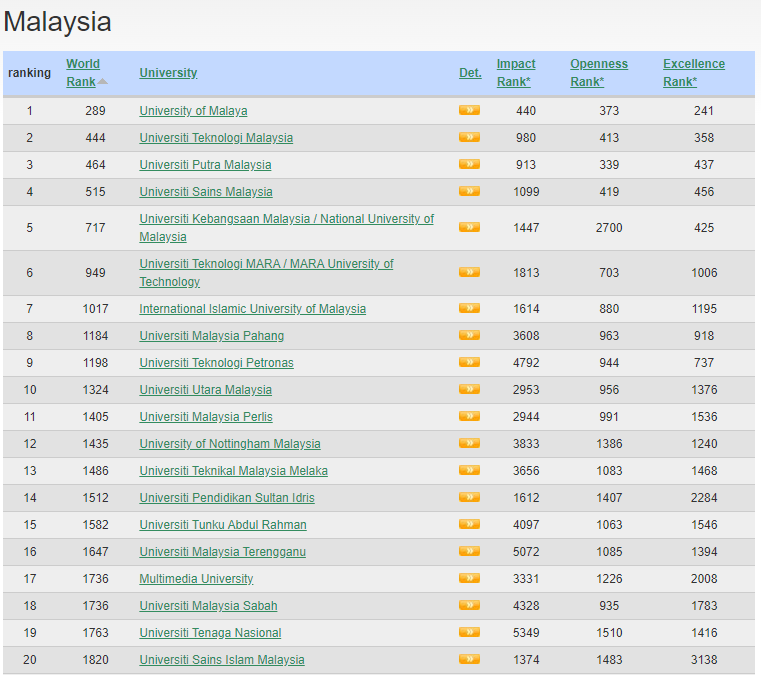Open the Universiti Malaysia Sabah link
The height and width of the screenshot is (675, 761).
coord(208,606)
